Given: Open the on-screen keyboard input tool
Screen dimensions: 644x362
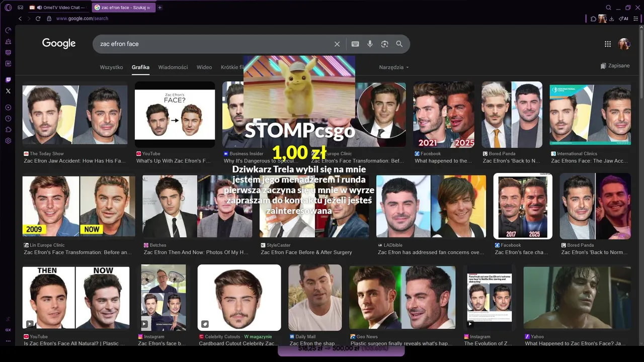Looking at the screenshot, I should pos(355,44).
